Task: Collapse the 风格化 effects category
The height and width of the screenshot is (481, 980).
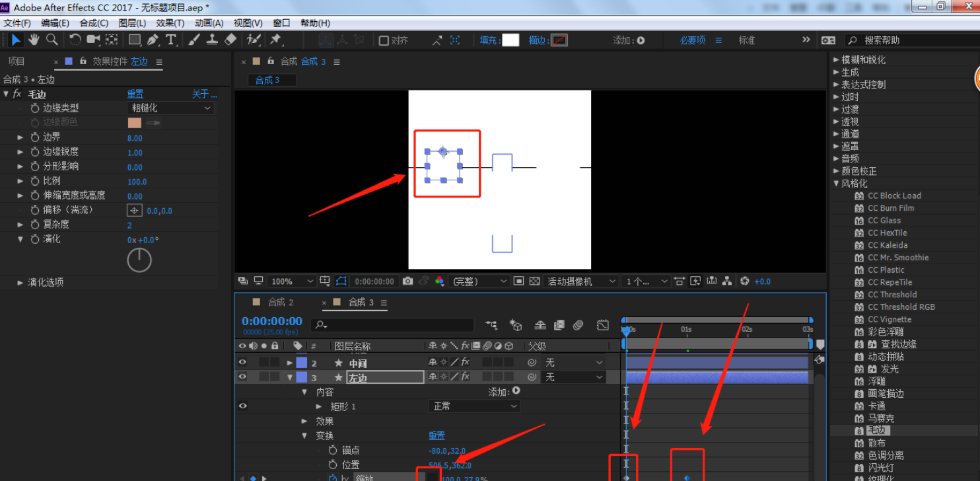Action: pyautogui.click(x=836, y=184)
